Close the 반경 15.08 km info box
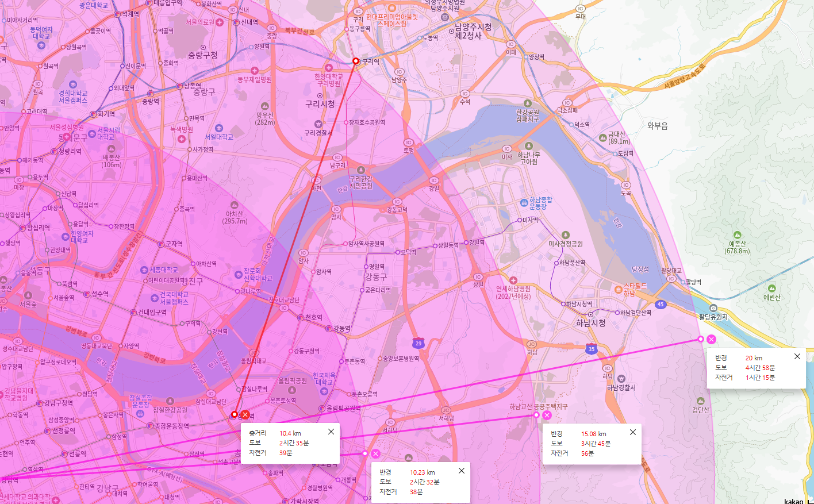The height and width of the screenshot is (504, 814). pos(633,432)
